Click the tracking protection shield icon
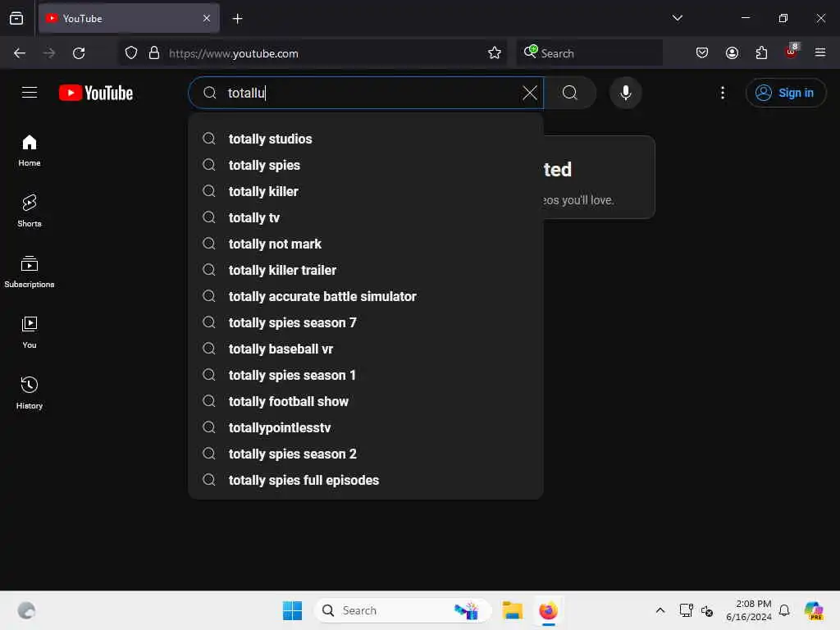 [131, 53]
